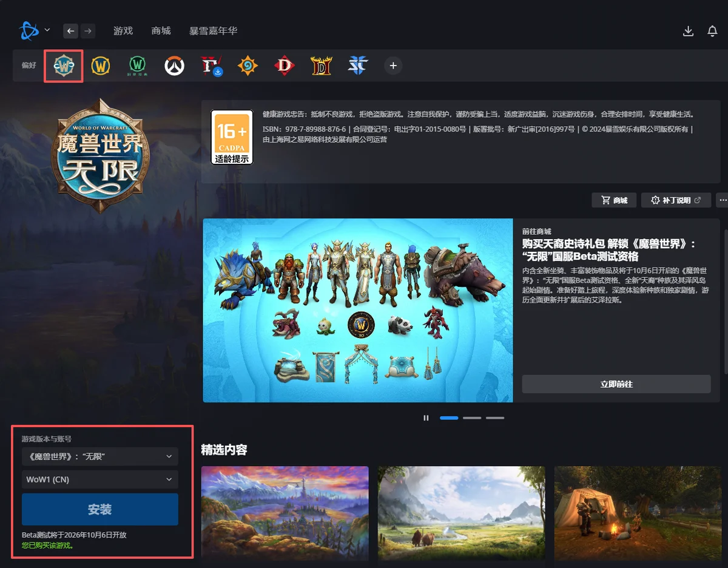Image resolution: width=728 pixels, height=568 pixels.
Task: Open the game version dropdown 《魔兽世界》："无限"
Action: [100, 456]
